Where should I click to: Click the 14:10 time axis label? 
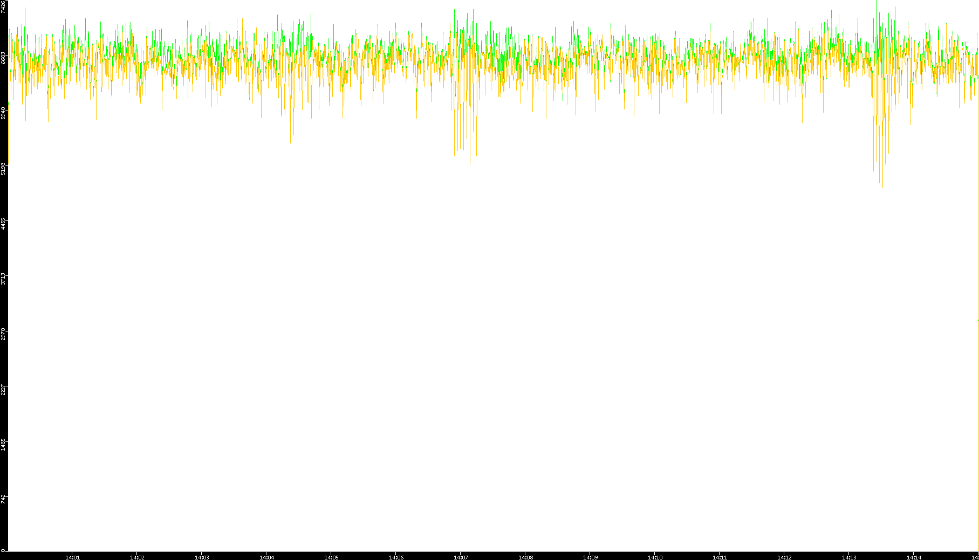655,557
